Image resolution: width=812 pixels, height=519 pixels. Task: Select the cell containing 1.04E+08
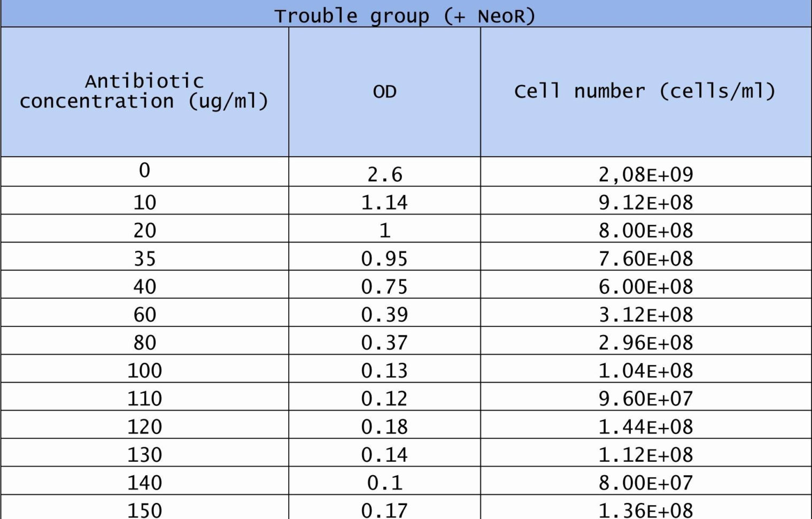645,370
